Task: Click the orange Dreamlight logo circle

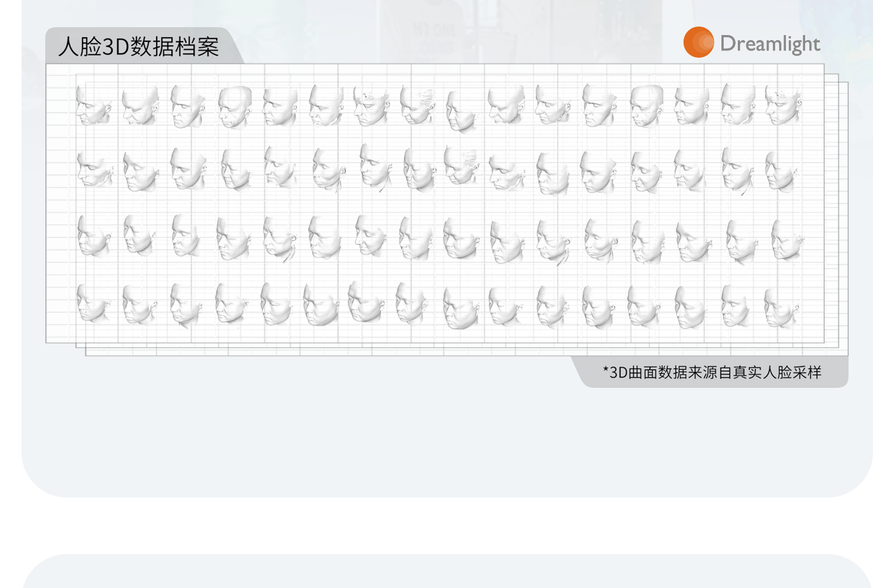Action: point(698,42)
